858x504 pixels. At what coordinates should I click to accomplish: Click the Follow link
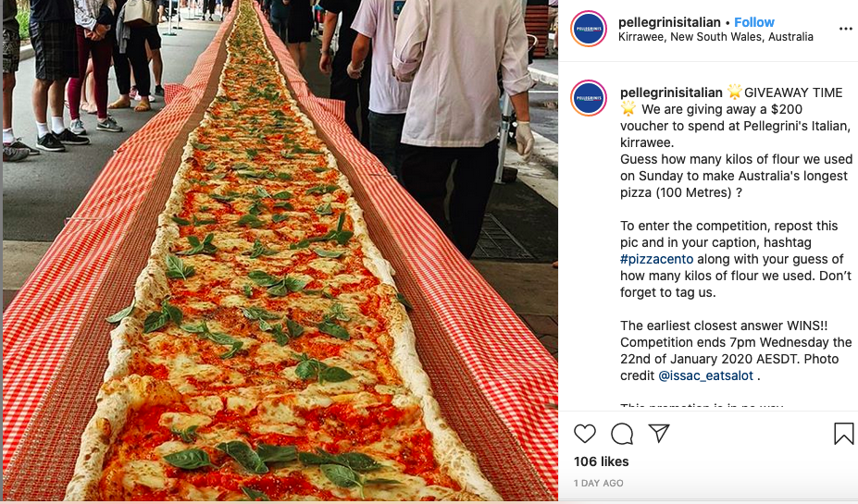click(754, 22)
